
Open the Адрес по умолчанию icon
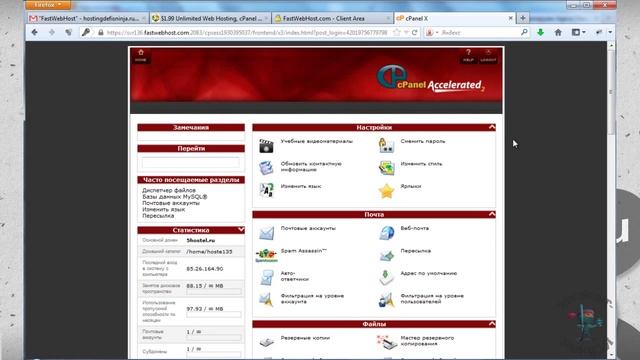(x=386, y=278)
